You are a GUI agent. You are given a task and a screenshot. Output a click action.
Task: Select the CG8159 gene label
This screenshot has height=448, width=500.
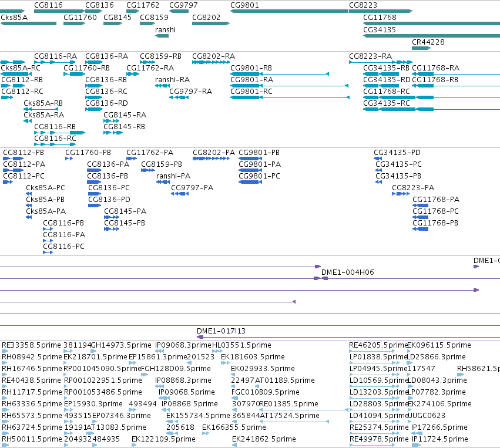click(x=154, y=18)
